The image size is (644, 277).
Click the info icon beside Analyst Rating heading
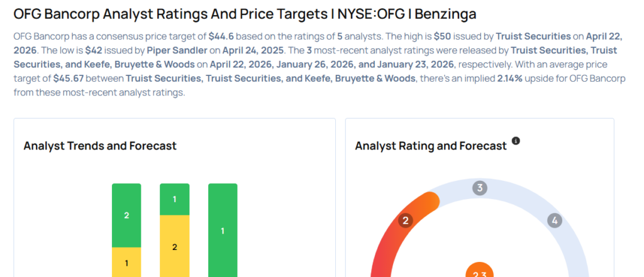516,141
